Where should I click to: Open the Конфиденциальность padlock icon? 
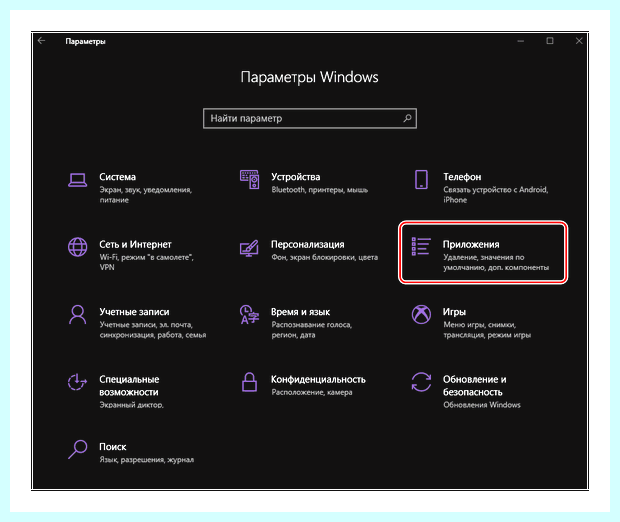pos(250,382)
